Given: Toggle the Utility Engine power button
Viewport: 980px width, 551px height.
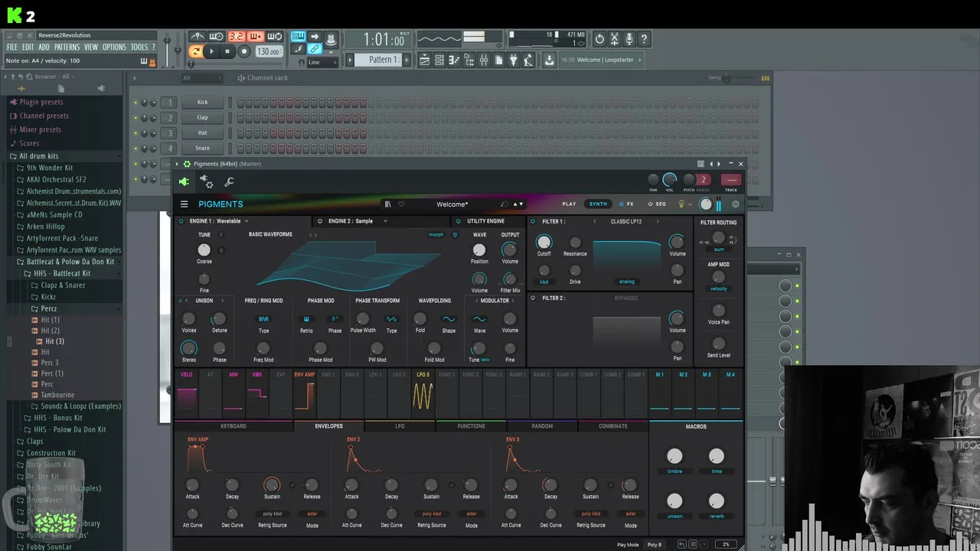Looking at the screenshot, I should (x=459, y=221).
